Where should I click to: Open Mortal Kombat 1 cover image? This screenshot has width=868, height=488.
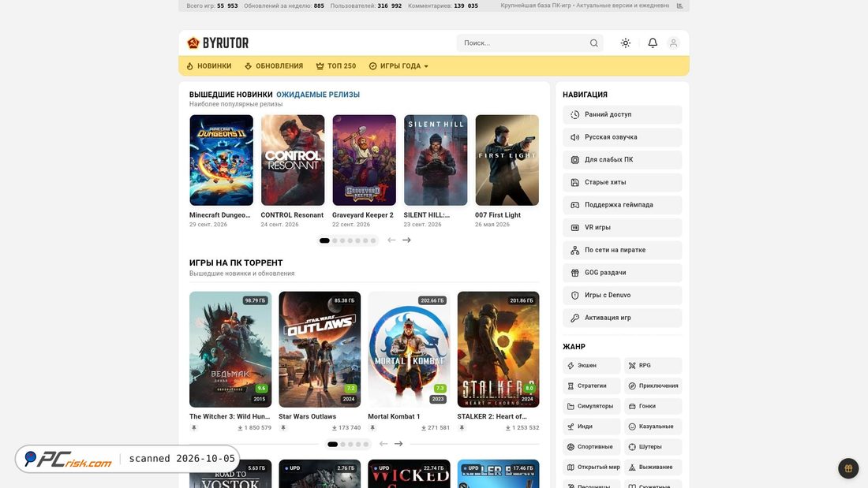pyautogui.click(x=409, y=350)
